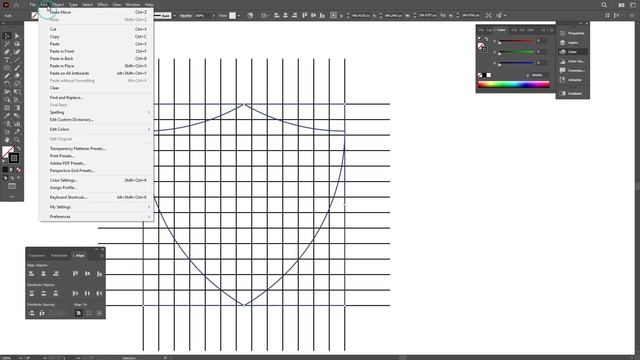This screenshot has width=640, height=360.
Task: Click the Change Screen Mode icon
Action: click(12, 187)
